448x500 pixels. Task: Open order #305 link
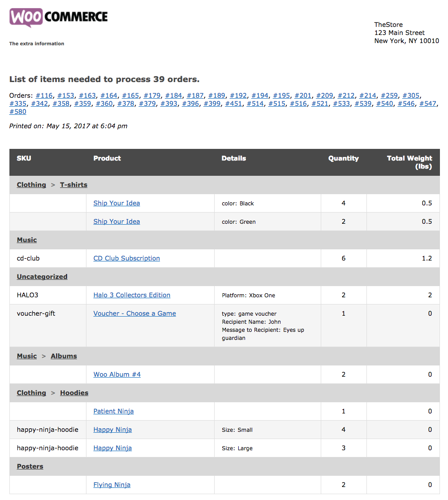point(411,96)
